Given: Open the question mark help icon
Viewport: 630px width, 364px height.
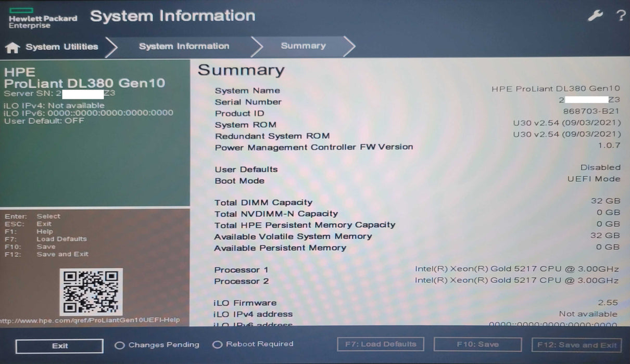Looking at the screenshot, I should tap(620, 16).
